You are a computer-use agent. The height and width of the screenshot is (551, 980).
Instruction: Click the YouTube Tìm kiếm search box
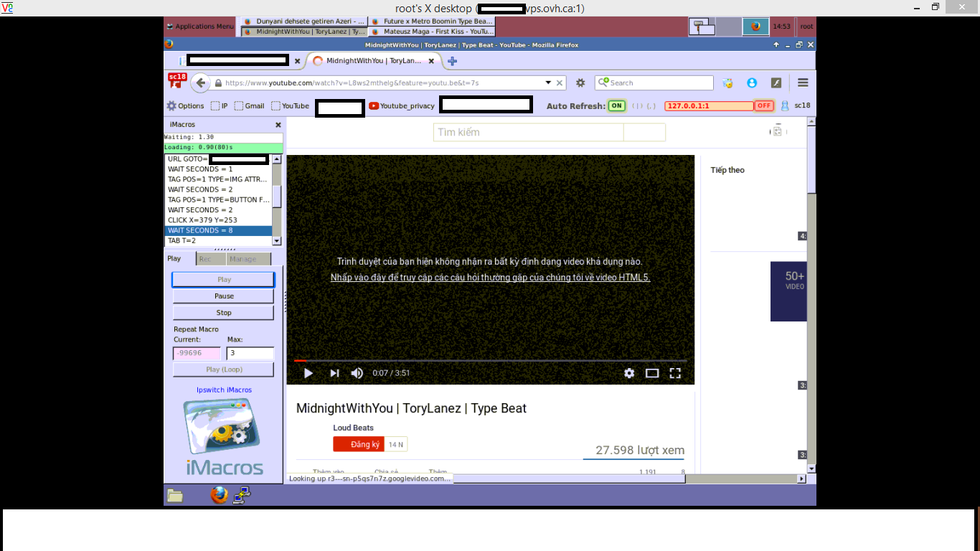(528, 132)
